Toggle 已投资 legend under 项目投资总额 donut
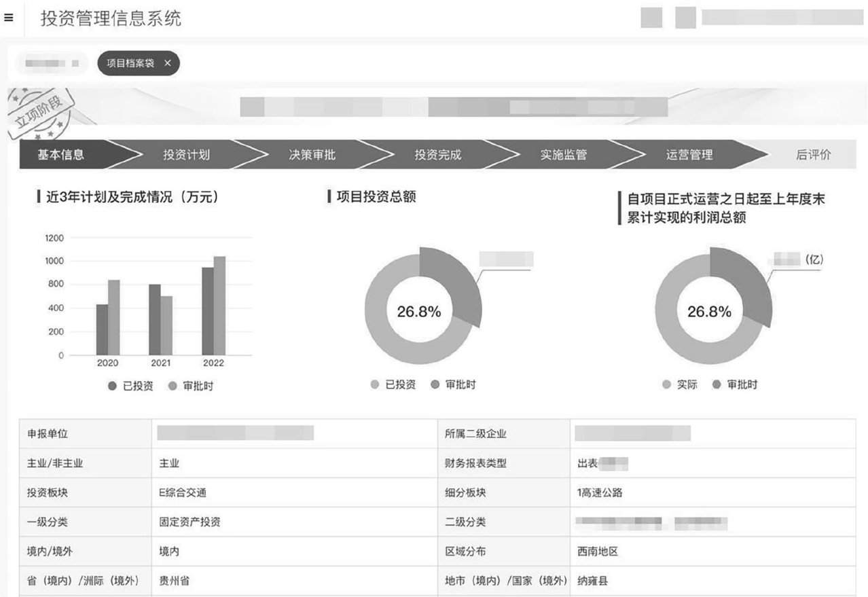868x597 pixels. tap(393, 384)
